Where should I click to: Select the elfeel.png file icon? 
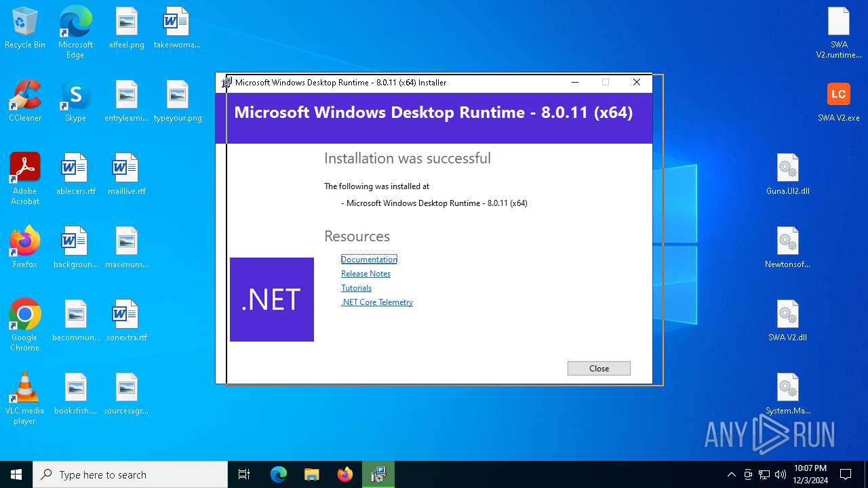pos(127,28)
